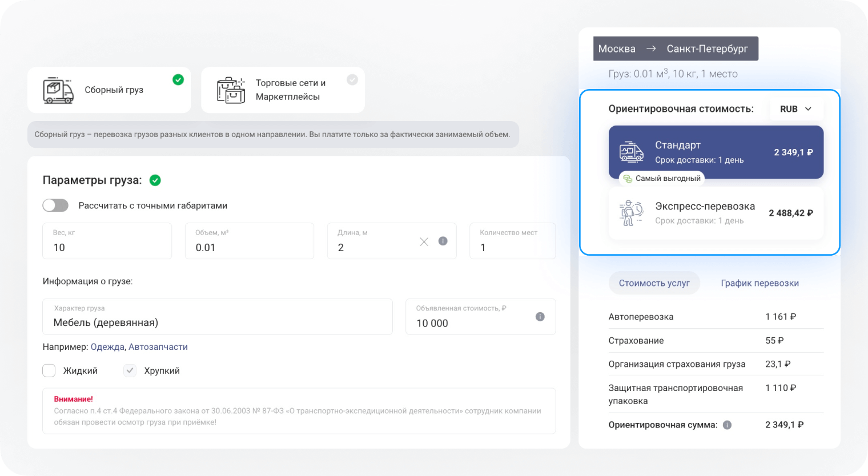Click the Одежда example link

107,347
